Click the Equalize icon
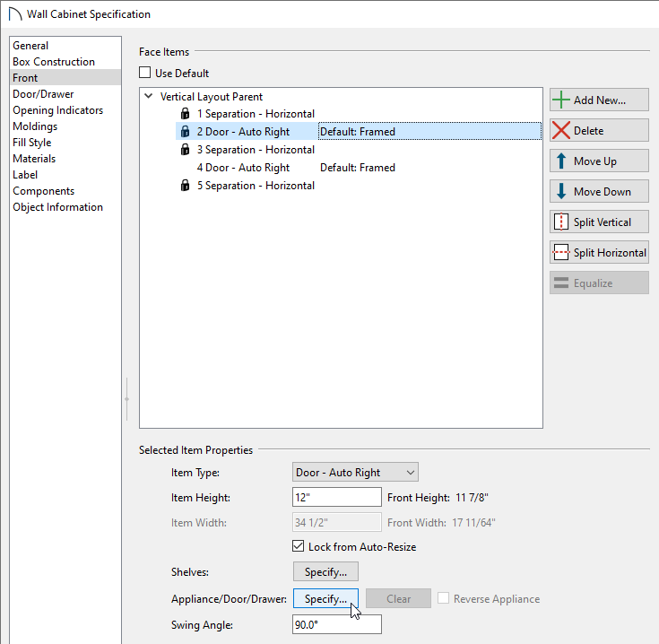Image resolution: width=659 pixels, height=644 pixels. click(561, 283)
